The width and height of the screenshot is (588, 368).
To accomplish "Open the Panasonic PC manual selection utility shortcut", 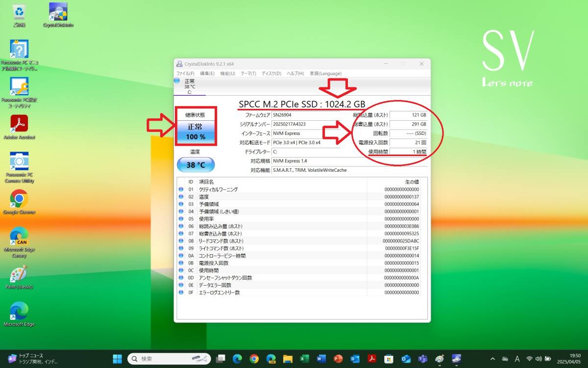I will click(19, 55).
